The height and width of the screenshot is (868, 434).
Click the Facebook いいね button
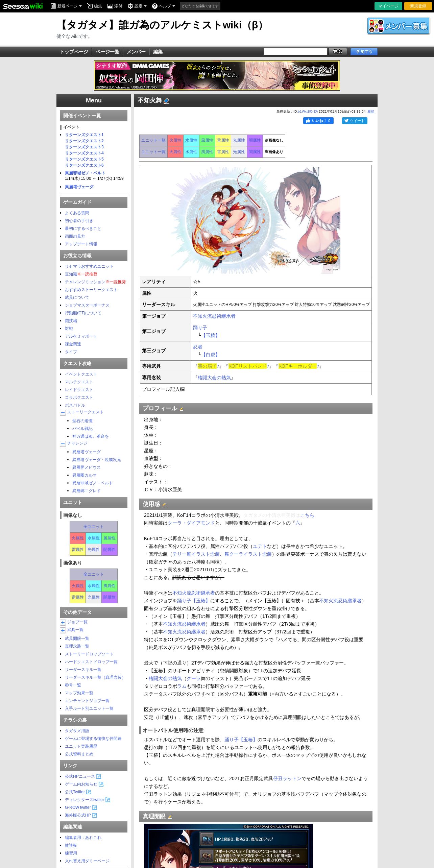point(318,121)
